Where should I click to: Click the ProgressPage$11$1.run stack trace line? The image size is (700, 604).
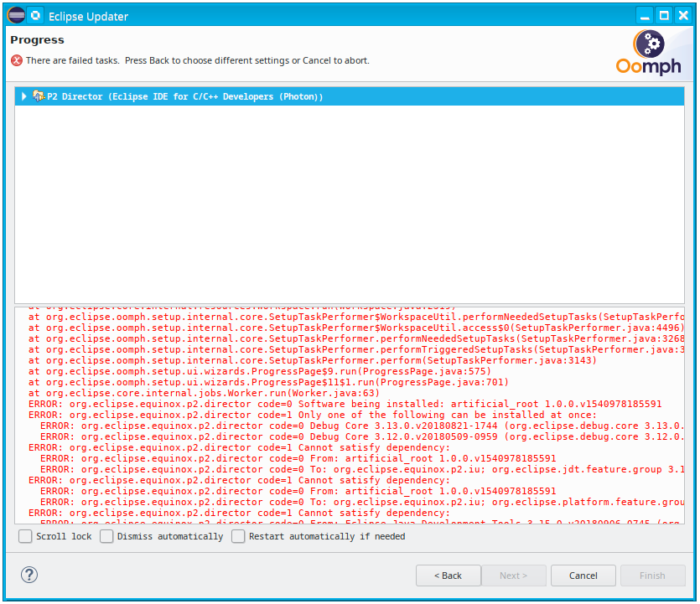tap(269, 382)
